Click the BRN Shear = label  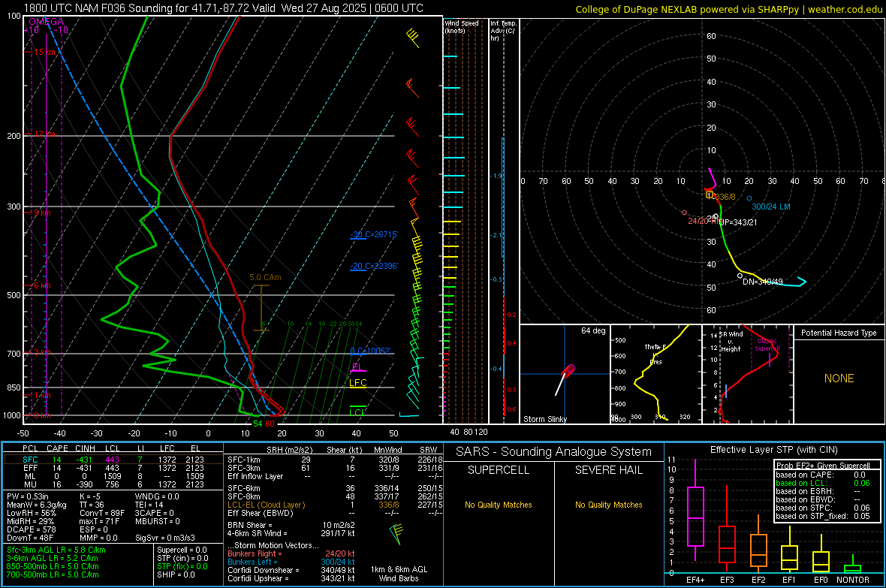[250, 525]
